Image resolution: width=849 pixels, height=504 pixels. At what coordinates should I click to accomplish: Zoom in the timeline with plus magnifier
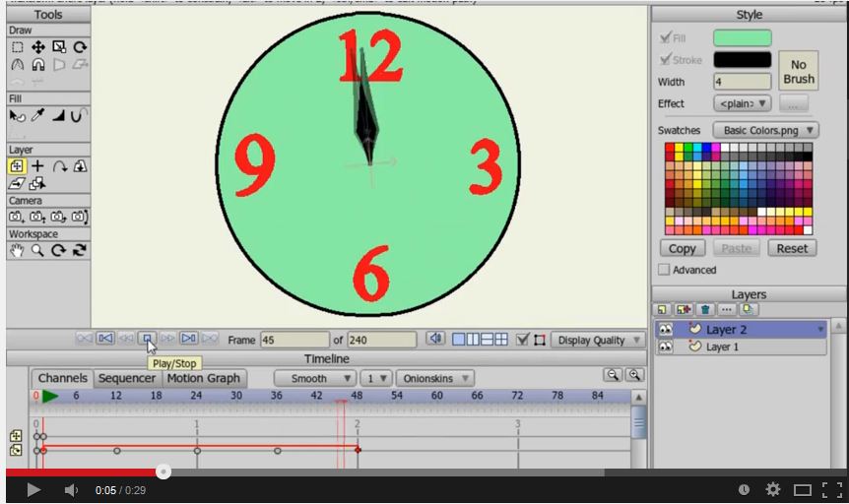click(634, 375)
